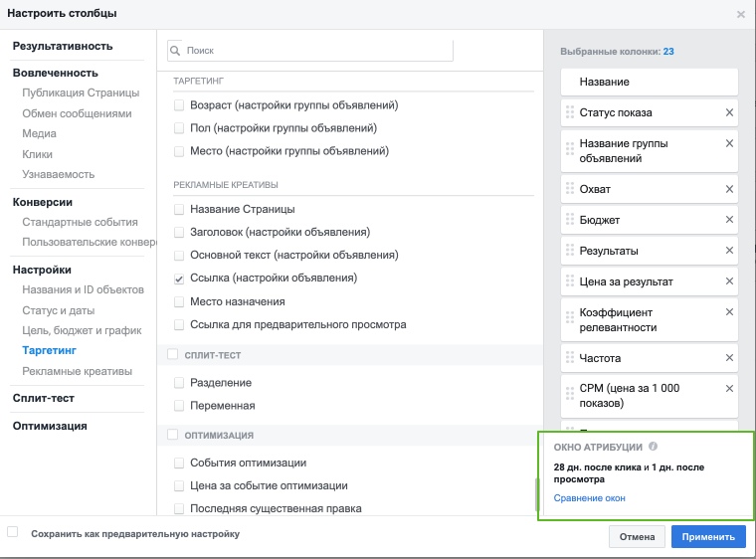Grab the drag handle of Статус показа
The image size is (756, 559).
[x=570, y=112]
